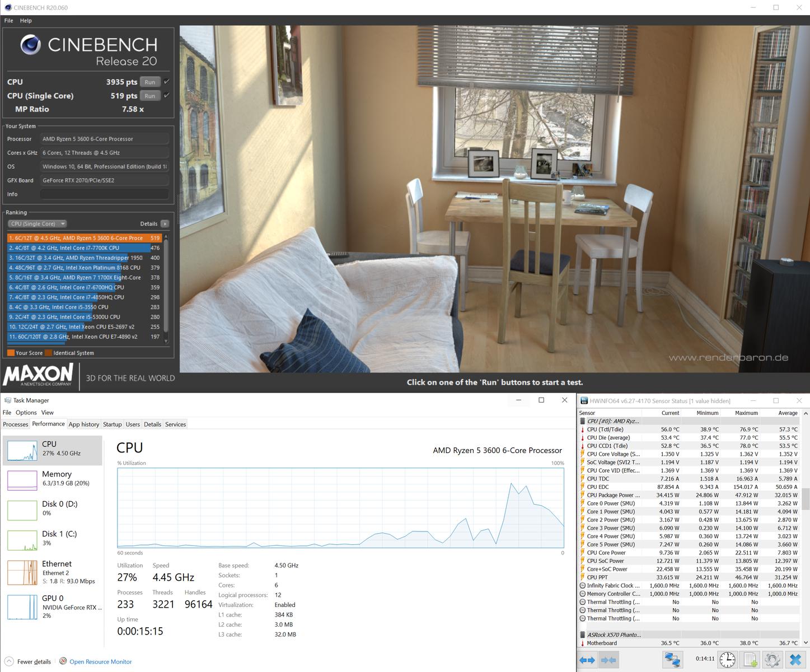Select ranking entry Ryzen Threadripper 1950
Image resolution: width=810 pixels, height=672 pixels.
tap(85, 258)
